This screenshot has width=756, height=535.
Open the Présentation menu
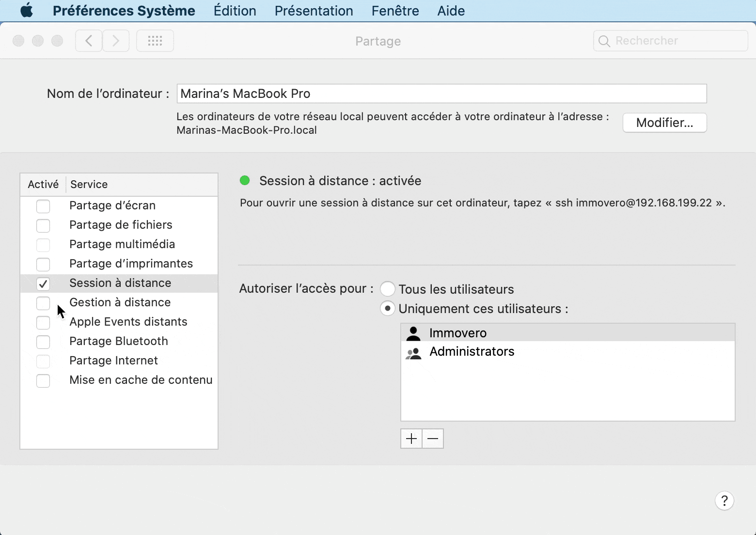pyautogui.click(x=314, y=11)
